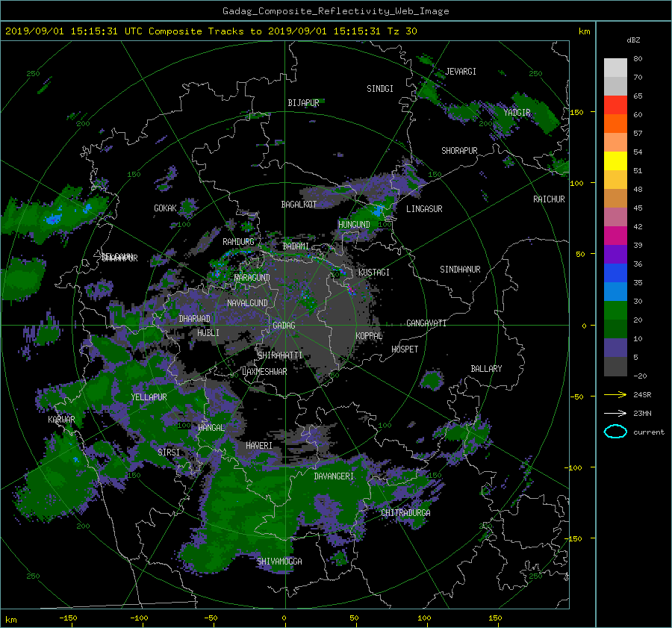Click the UTC Composite Tracks timestamp header
Viewport: 672px width, 628px height.
(x=211, y=31)
